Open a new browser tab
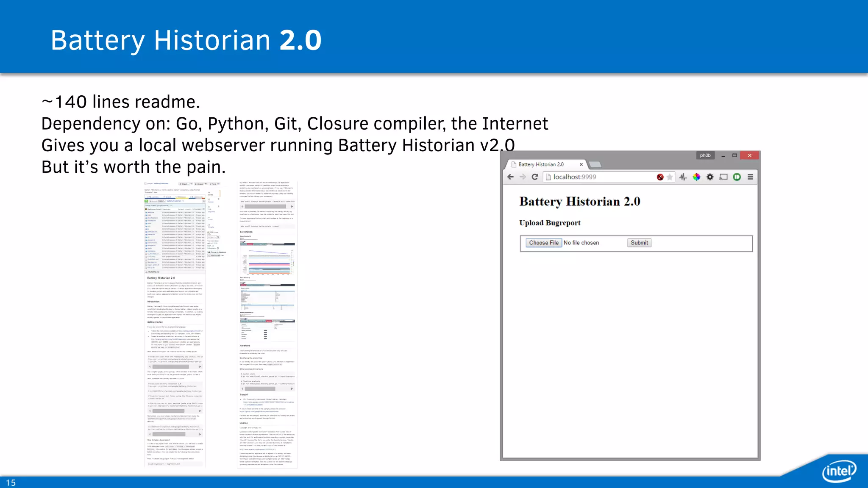 tap(595, 164)
